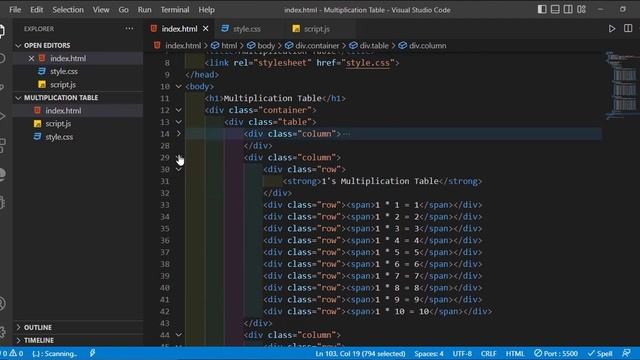The image size is (640, 360).
Task: Click line 31 strong heading text
Action: (x=380, y=181)
